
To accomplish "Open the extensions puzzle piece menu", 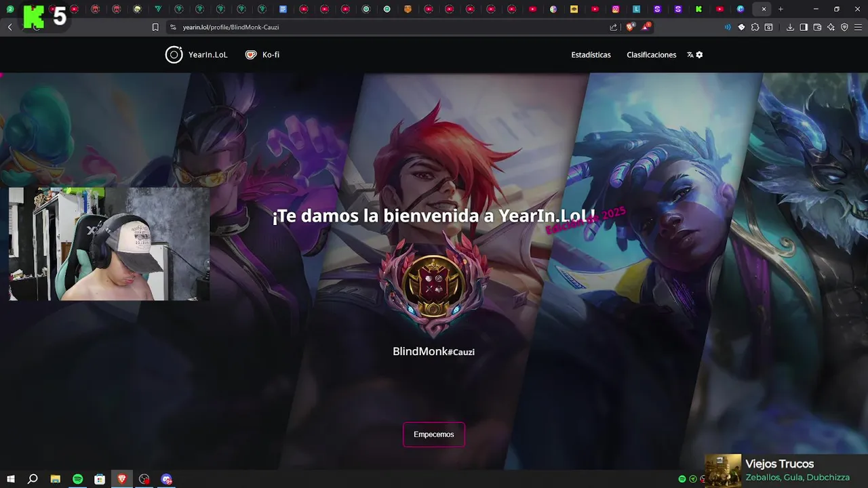I will pos(755,27).
